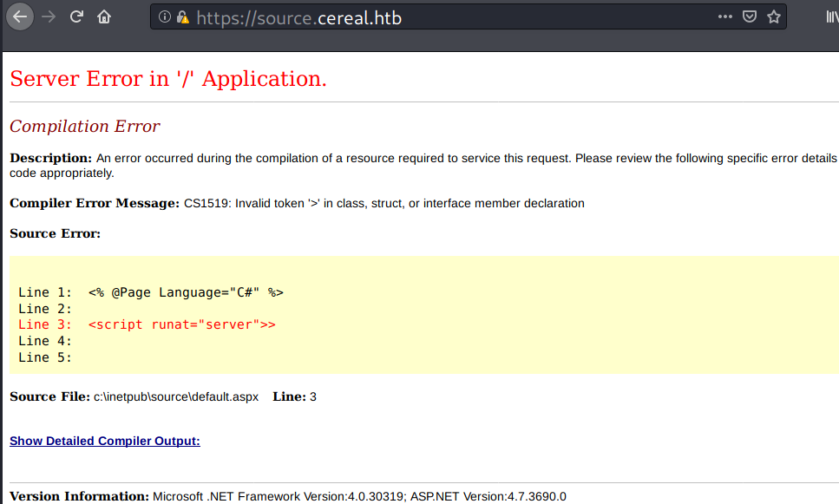Open the Library icon in toolbar

click(x=829, y=16)
